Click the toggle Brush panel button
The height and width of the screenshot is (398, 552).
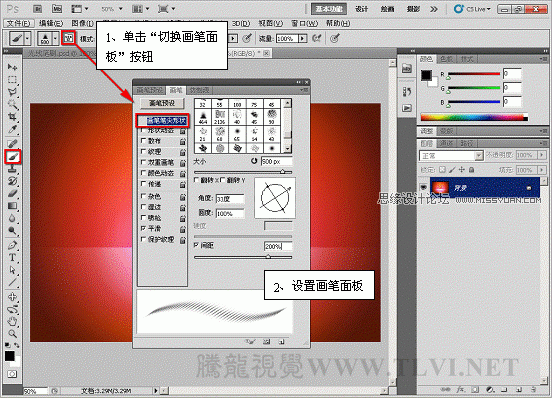(x=69, y=38)
